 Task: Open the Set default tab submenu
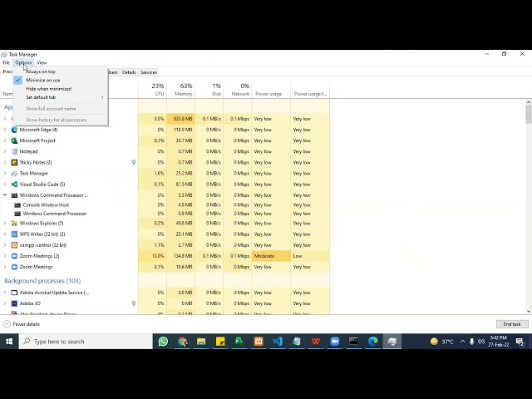click(61, 97)
